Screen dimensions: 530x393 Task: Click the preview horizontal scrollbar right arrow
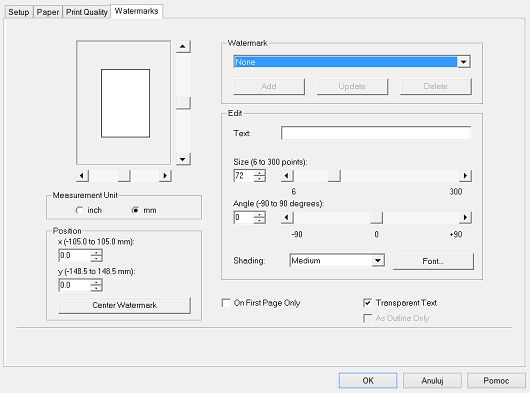point(165,176)
